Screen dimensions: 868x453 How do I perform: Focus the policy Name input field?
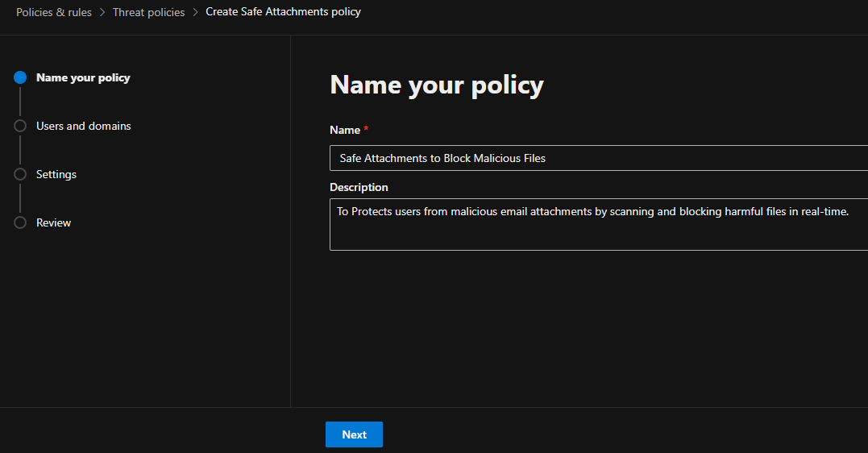click(x=598, y=158)
